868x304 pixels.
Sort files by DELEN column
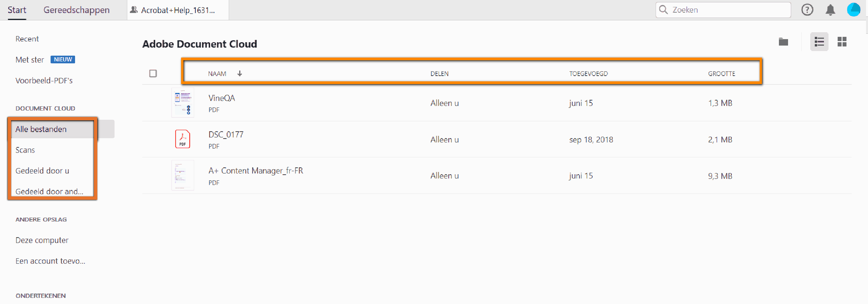pyautogui.click(x=439, y=74)
